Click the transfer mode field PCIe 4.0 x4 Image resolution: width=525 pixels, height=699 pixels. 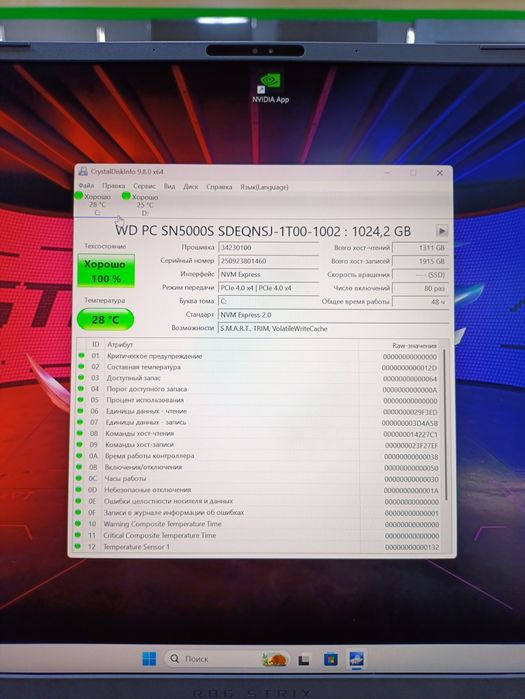(269, 288)
